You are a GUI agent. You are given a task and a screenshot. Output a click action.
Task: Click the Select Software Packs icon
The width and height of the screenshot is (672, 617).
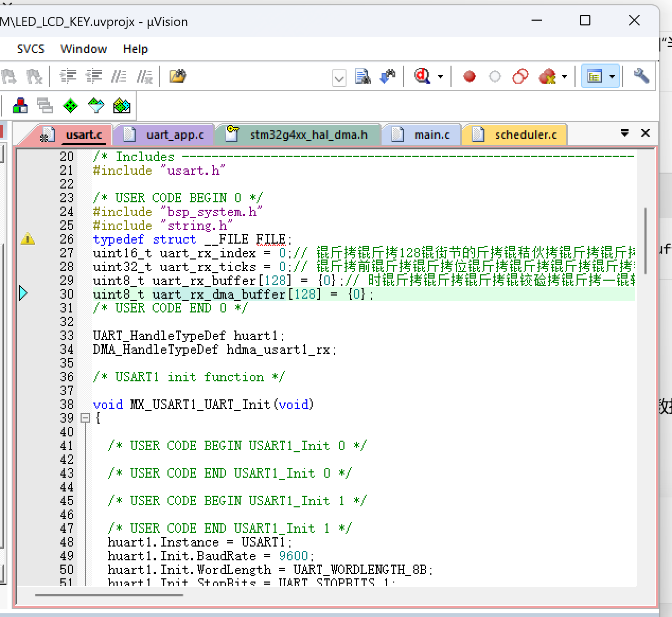point(96,106)
